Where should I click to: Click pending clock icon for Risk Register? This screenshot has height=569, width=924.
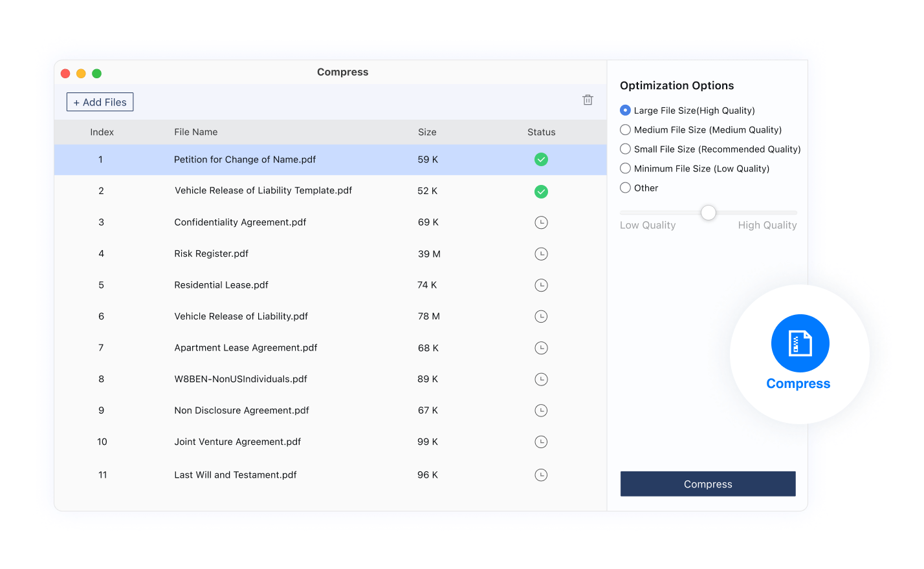[541, 254]
